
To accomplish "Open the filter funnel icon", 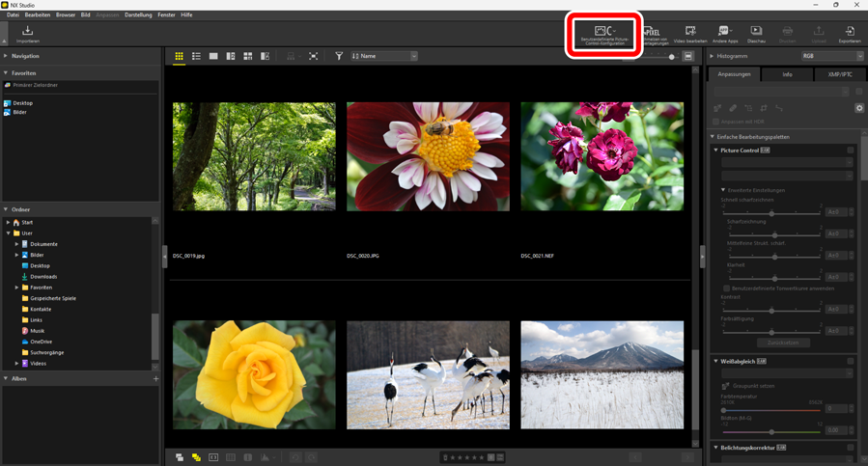I will click(x=339, y=57).
